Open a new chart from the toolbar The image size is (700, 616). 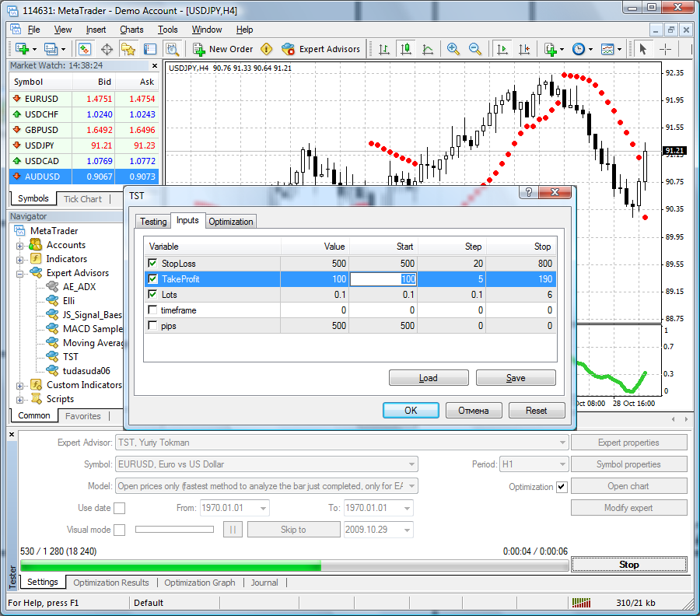tap(23, 49)
